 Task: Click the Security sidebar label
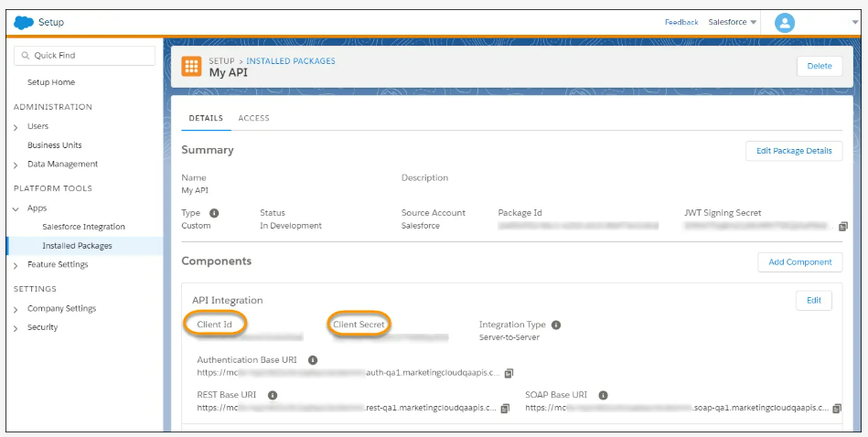pyautogui.click(x=42, y=327)
